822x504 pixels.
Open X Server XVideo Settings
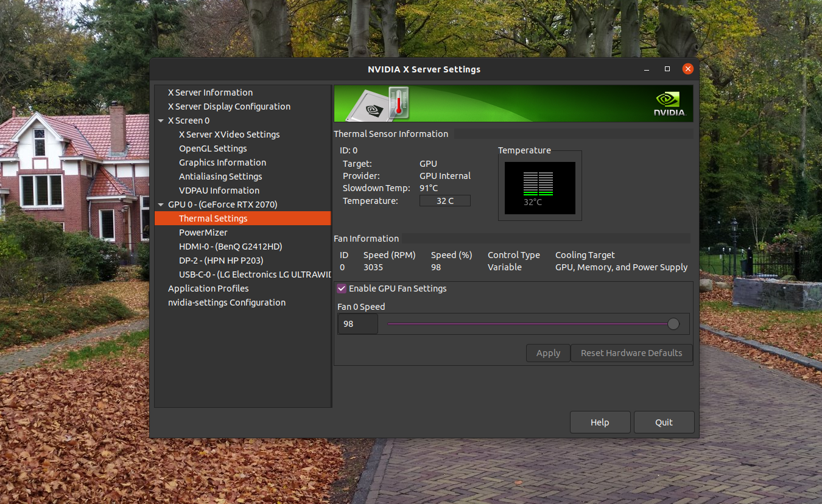click(x=230, y=135)
